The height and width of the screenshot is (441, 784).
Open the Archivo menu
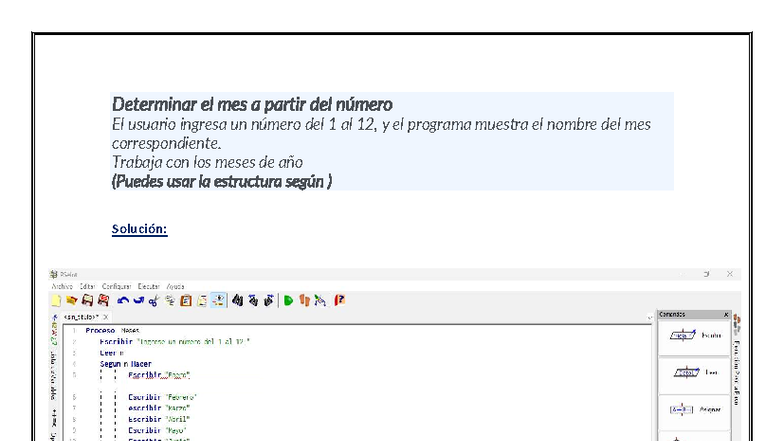coord(62,286)
